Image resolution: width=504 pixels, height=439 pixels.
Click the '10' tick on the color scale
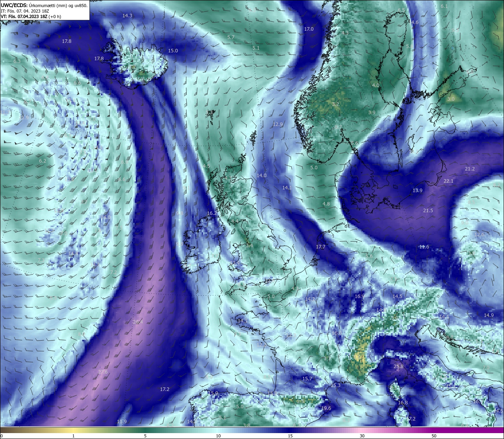218,436
